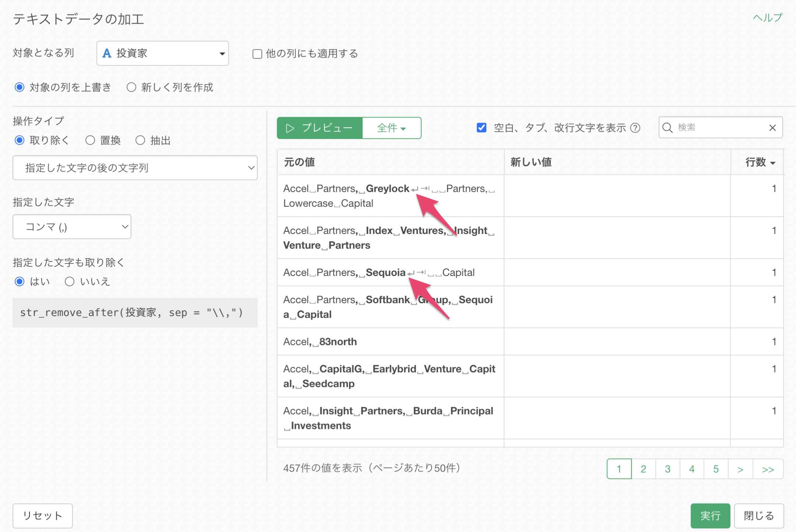
Task: Select いいえ for removing specified character
Action: [x=70, y=281]
